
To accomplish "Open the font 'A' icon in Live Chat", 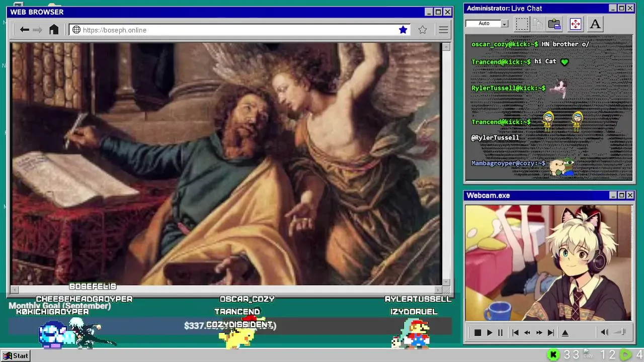I will coord(595,24).
